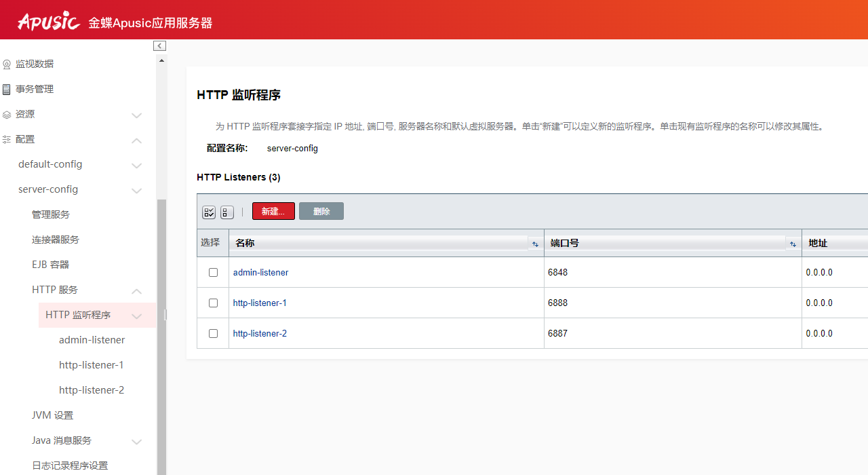This screenshot has height=475, width=868.
Task: Check the http-listener-2 row checkbox
Action: point(213,334)
